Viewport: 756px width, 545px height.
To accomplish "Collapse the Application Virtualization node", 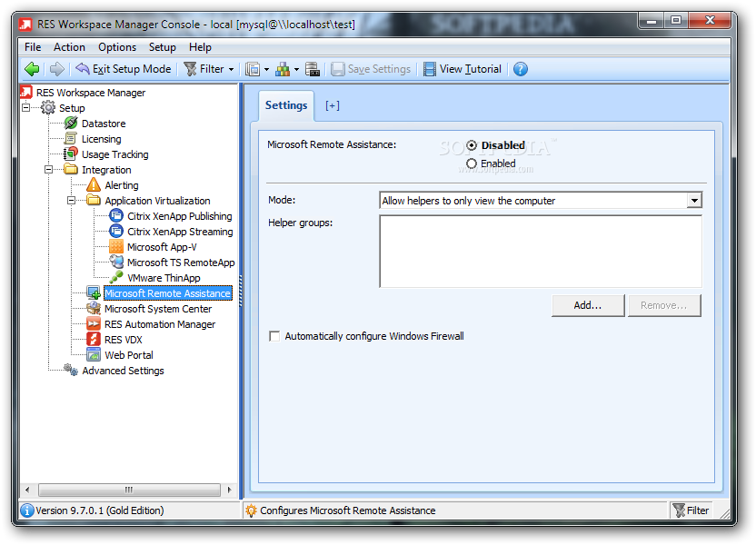I will [72, 201].
